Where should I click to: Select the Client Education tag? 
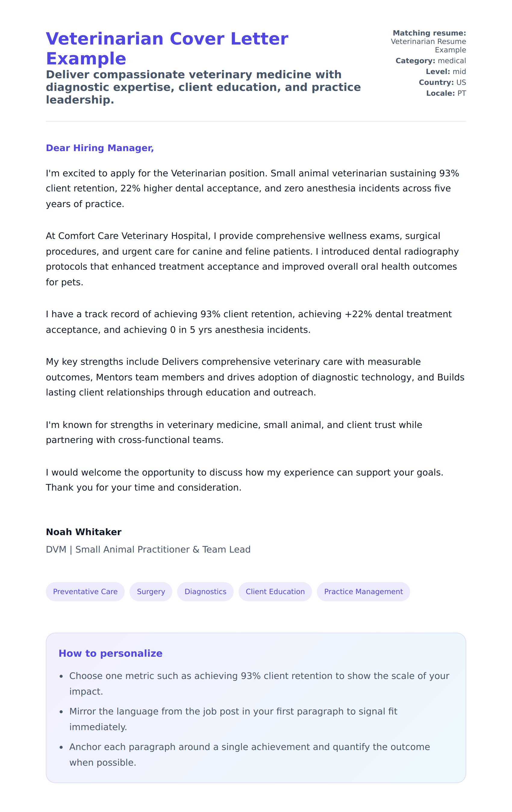click(275, 591)
